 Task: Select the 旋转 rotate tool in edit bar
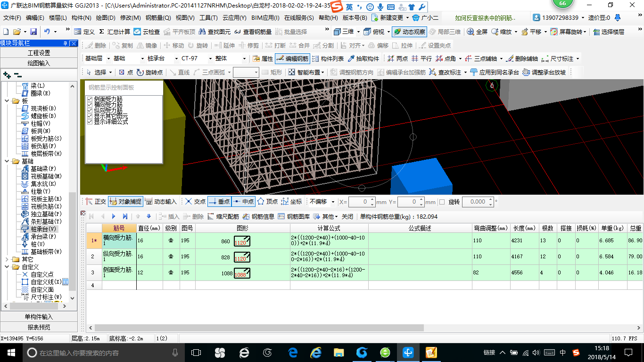tap(198, 45)
